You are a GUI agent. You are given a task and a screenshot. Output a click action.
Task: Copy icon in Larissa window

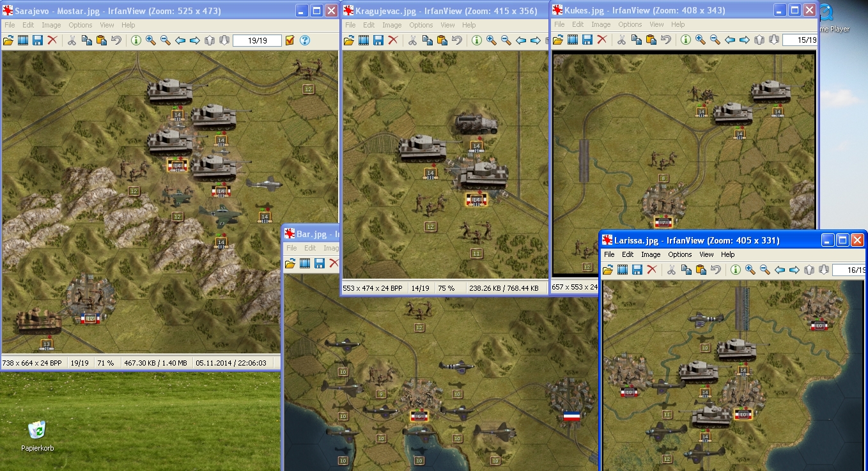pos(686,270)
